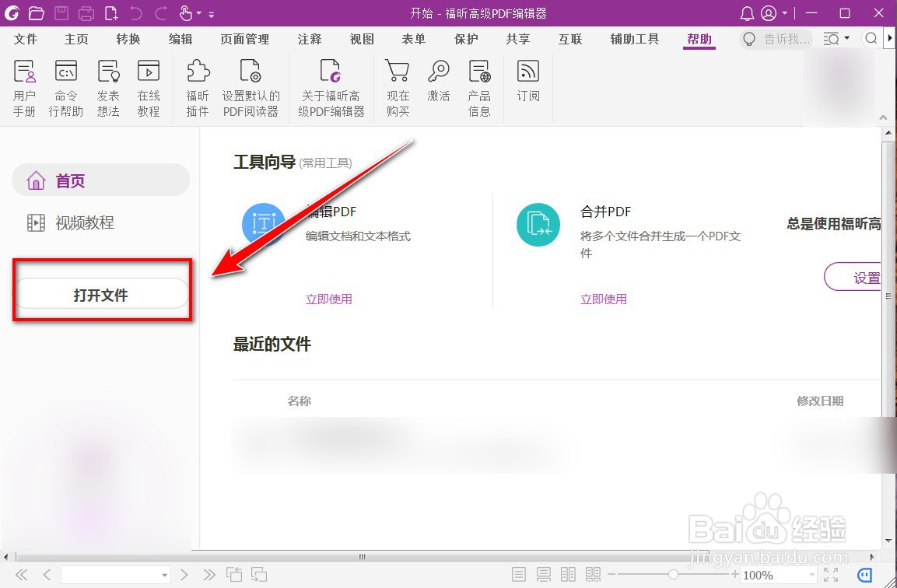Select continuous page view in status bar
This screenshot has width=897, height=588.
pos(544,574)
